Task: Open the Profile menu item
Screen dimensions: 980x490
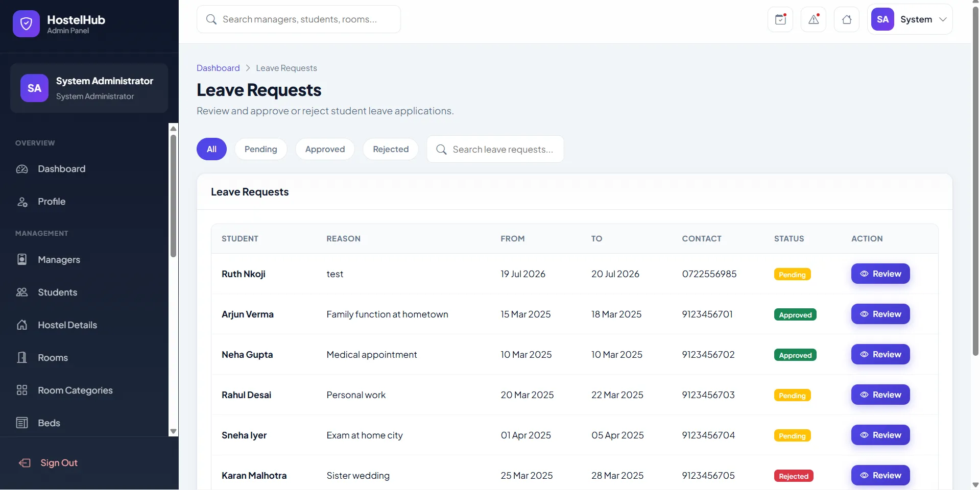Action: (84, 202)
